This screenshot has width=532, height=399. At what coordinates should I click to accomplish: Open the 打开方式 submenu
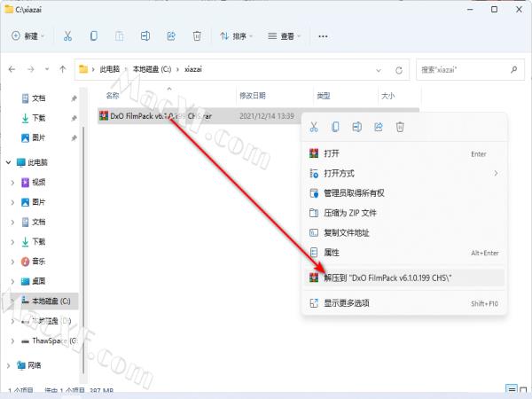(x=404, y=174)
